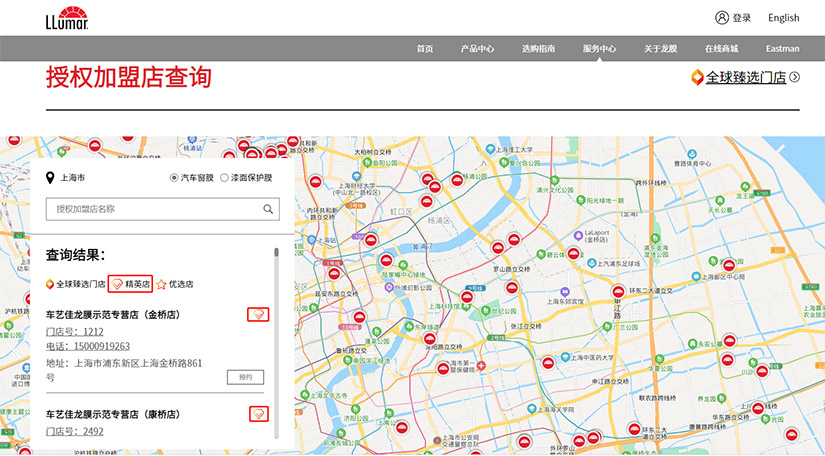Click the 精英店 badge icon for 康桥店
This screenshot has width=825, height=456.
pyautogui.click(x=258, y=414)
